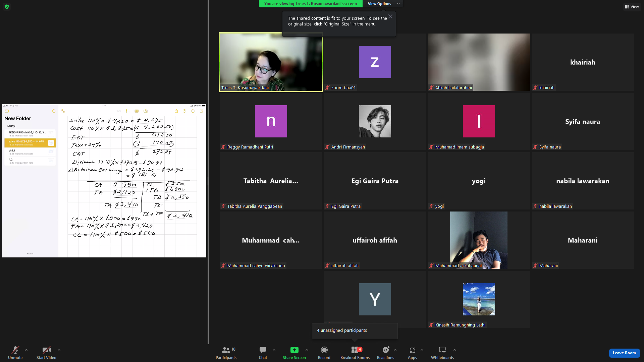Screen dimensions: 644x362
Task: Leave the breakout room
Action: click(x=624, y=353)
